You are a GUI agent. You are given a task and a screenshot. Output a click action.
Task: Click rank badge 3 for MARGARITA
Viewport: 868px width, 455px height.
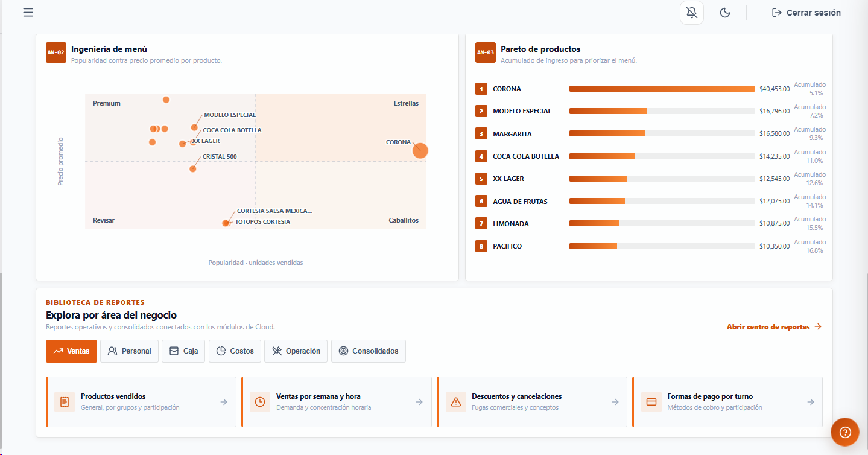pyautogui.click(x=481, y=134)
